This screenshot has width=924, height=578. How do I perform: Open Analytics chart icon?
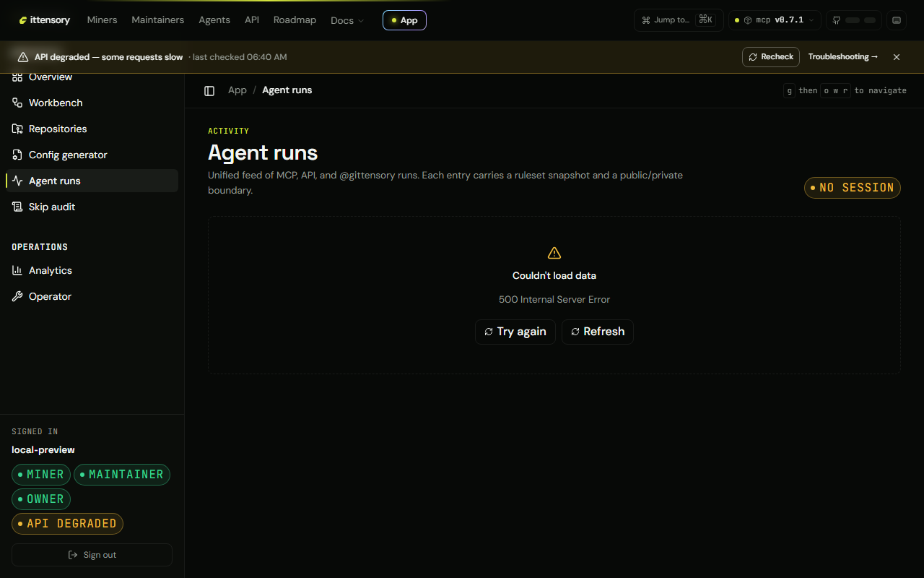tap(17, 270)
